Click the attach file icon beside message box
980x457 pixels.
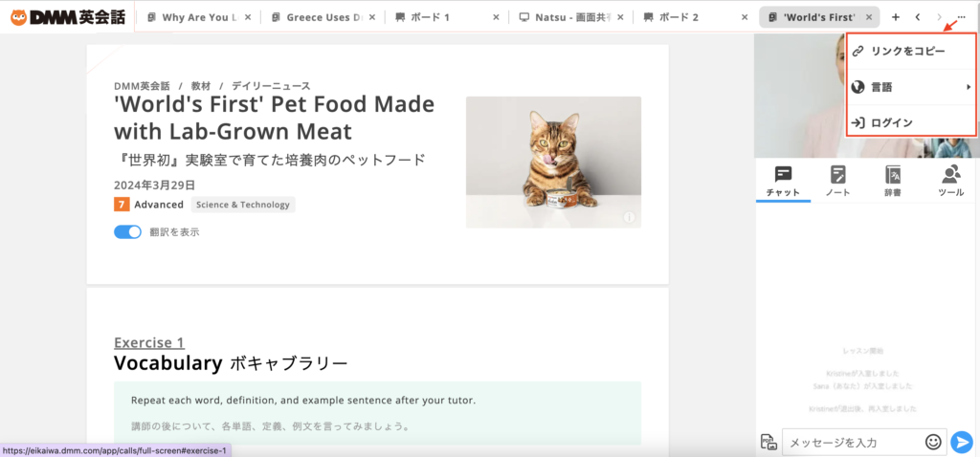point(768,442)
